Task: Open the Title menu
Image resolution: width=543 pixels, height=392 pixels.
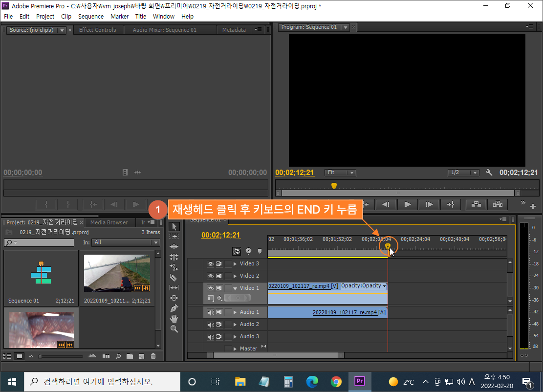Action: [141, 16]
